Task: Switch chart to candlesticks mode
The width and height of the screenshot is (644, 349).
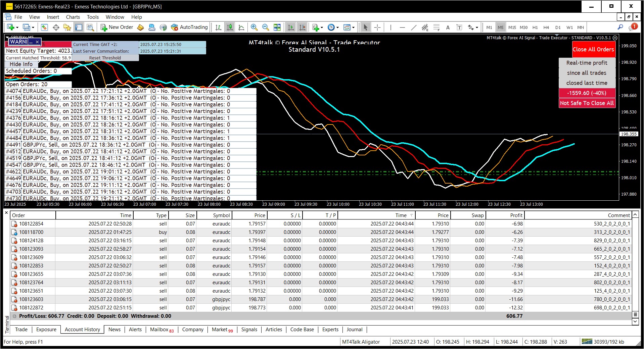Action: [x=230, y=28]
